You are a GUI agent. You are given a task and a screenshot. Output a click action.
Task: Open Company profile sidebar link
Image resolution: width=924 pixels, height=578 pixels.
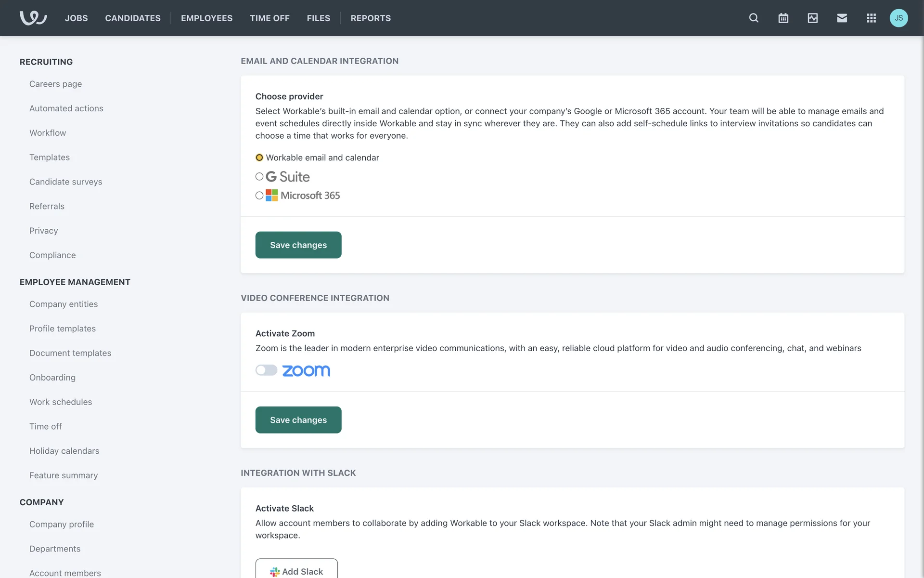coord(62,524)
